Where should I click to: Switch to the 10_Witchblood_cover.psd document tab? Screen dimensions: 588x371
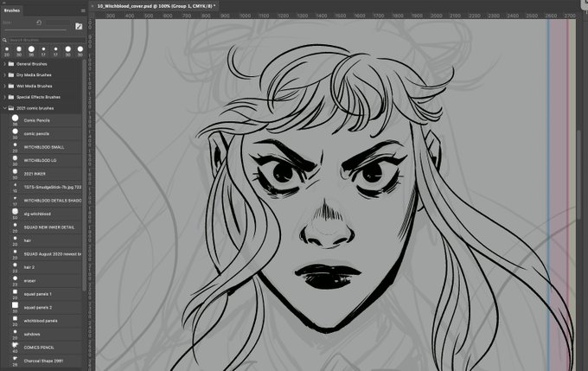[156, 6]
